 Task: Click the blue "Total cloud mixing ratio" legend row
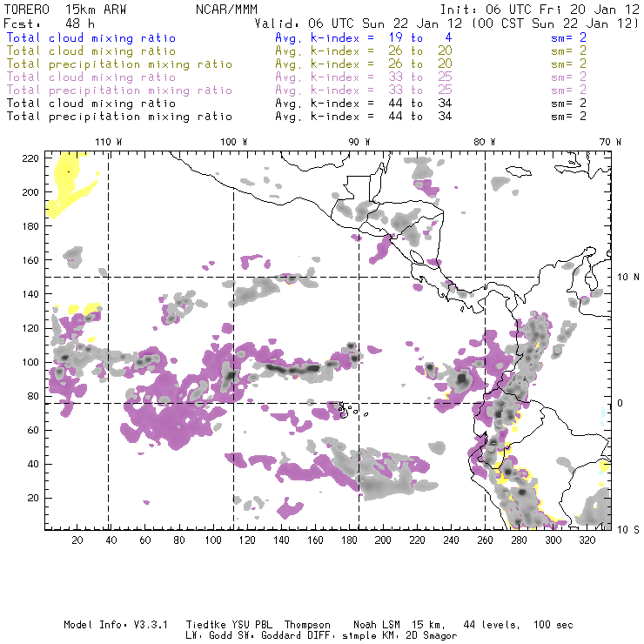click(x=91, y=37)
